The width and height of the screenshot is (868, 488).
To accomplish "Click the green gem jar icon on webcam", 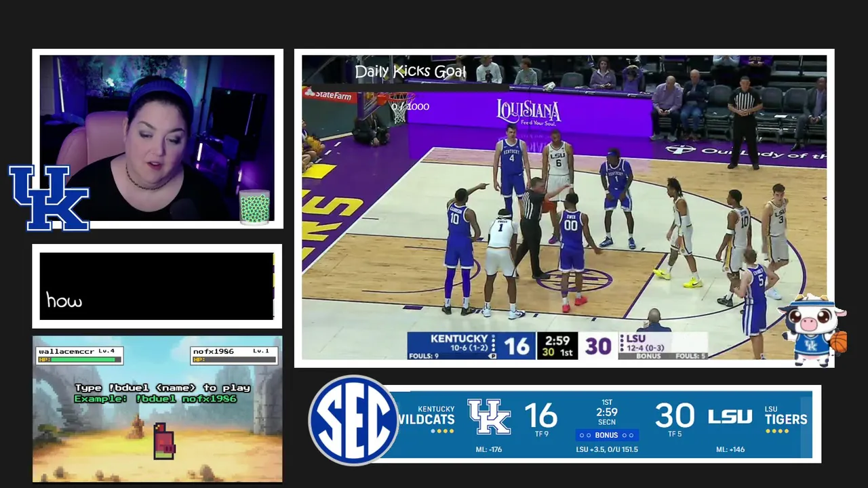I will 255,207.
